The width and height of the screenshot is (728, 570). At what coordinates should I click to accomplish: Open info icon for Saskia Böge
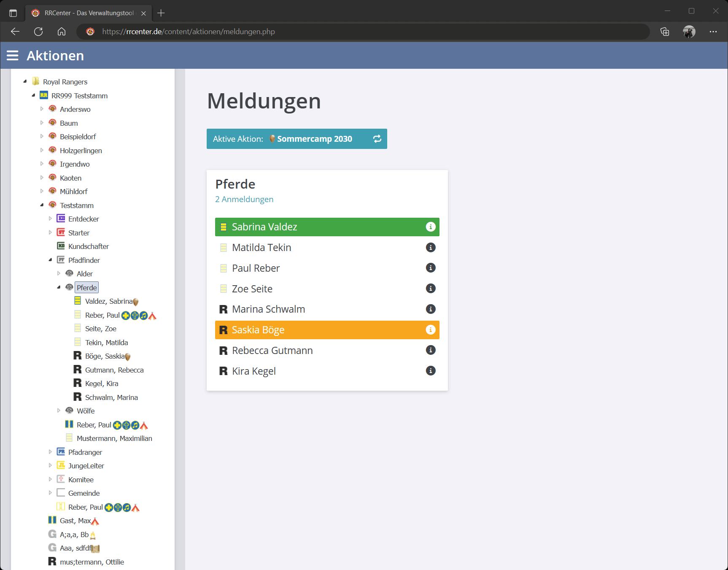coord(430,330)
